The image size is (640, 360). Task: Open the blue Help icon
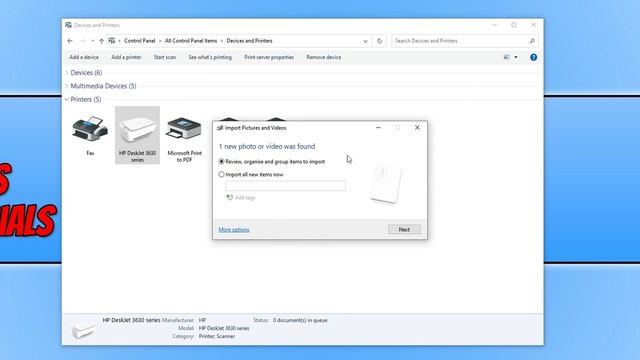click(x=533, y=57)
